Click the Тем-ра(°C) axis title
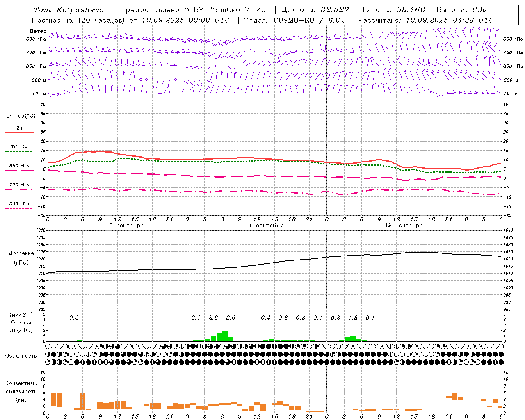This screenshot has height=420, width=525. tap(19, 116)
